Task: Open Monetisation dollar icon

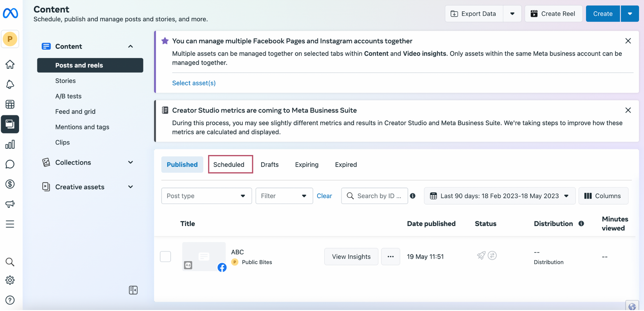Action: (x=10, y=184)
